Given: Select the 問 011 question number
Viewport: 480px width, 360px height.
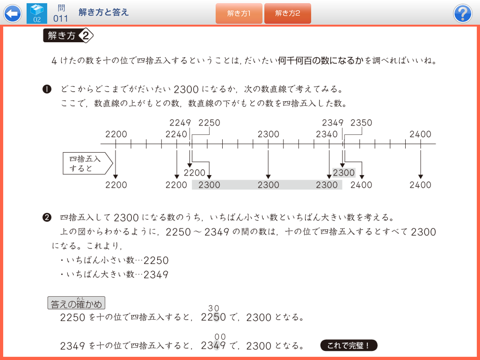Looking at the screenshot, I should 61,14.
